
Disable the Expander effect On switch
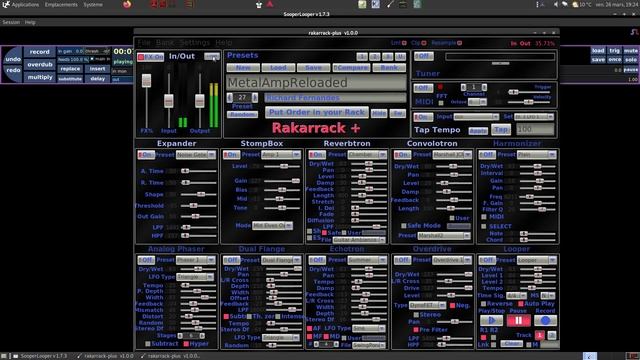click(146, 155)
